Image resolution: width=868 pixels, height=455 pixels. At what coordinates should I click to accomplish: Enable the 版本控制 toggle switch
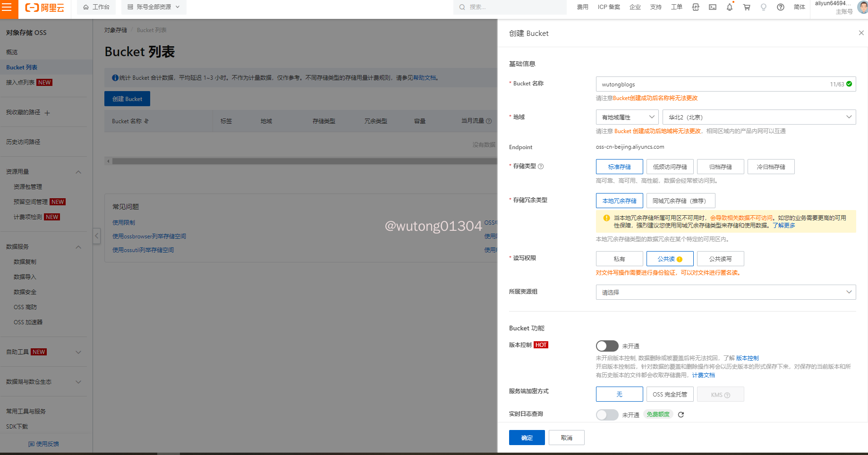607,346
